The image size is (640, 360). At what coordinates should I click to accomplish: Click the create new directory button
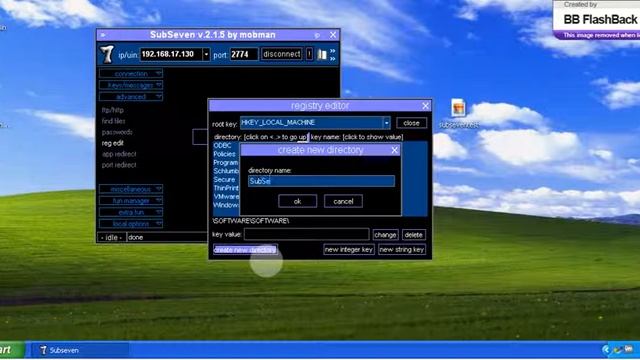point(245,250)
